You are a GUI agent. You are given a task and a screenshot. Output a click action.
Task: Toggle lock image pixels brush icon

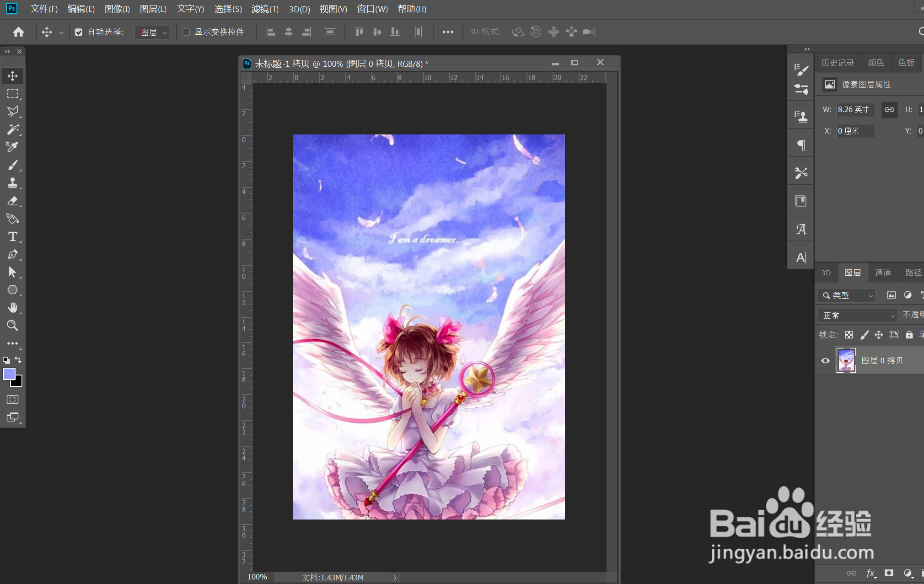coord(864,335)
